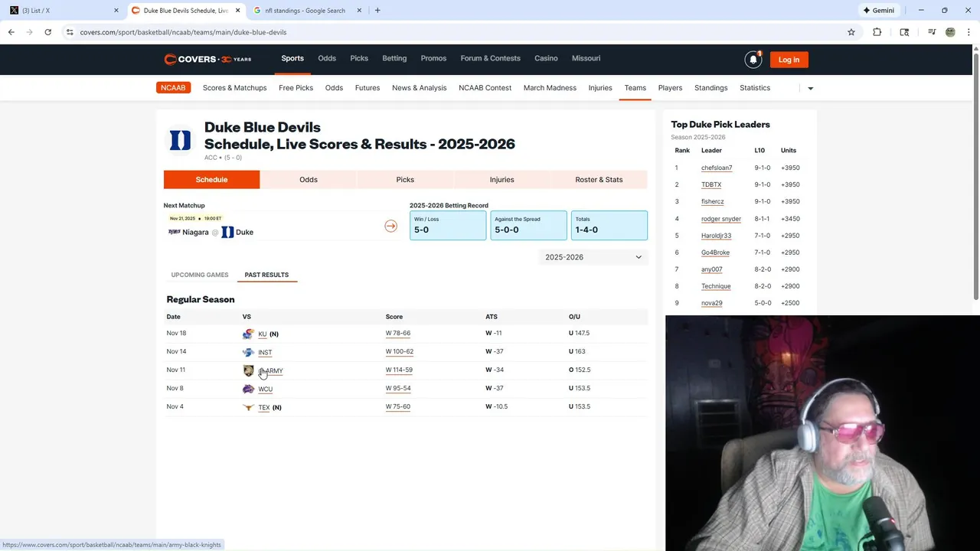
Task: Click the Kansas Jayhawks logo in Nov 18 row
Action: (248, 334)
